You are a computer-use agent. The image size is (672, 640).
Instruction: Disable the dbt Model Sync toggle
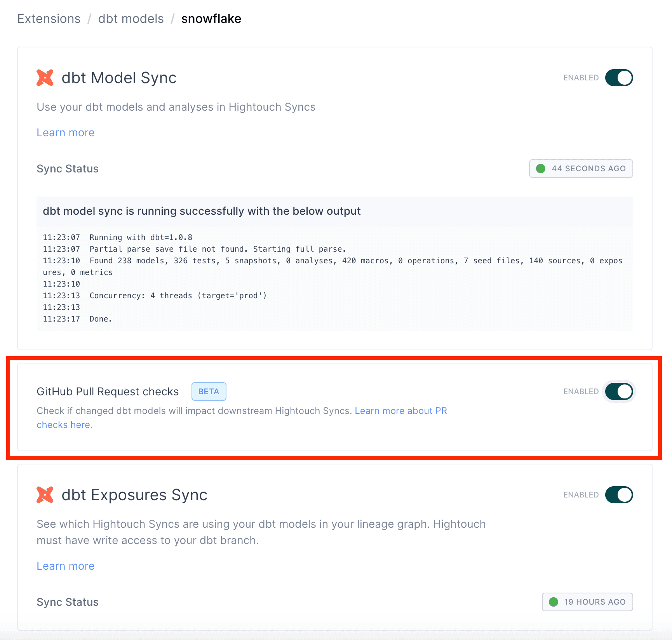(619, 78)
